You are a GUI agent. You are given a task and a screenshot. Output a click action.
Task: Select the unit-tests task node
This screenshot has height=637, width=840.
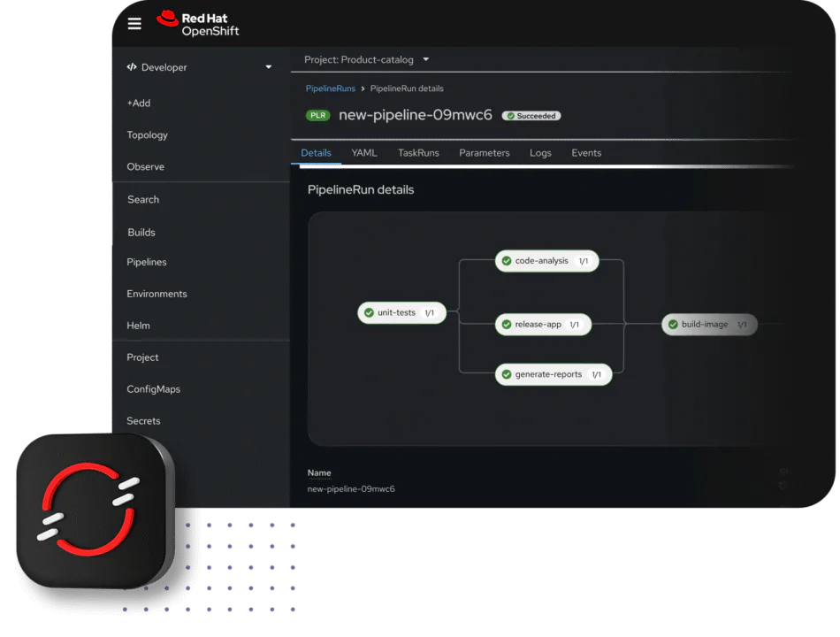[x=401, y=312]
